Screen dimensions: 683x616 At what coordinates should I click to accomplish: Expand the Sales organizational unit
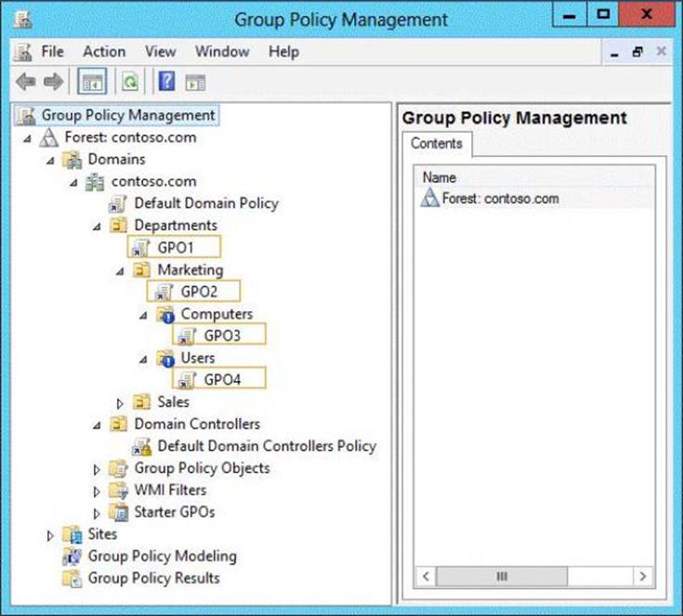(x=120, y=403)
